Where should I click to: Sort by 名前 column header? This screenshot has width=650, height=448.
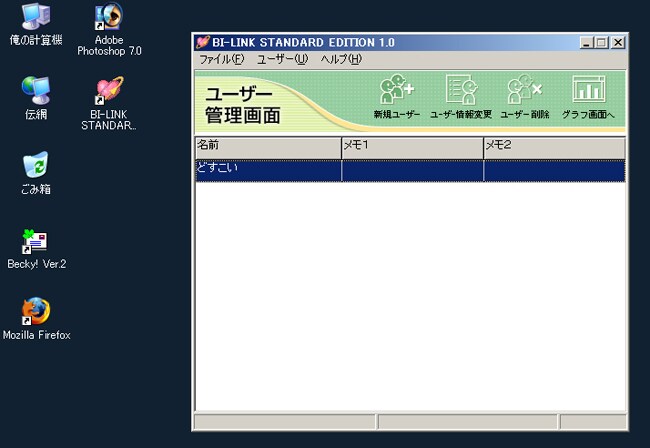pyautogui.click(x=268, y=148)
